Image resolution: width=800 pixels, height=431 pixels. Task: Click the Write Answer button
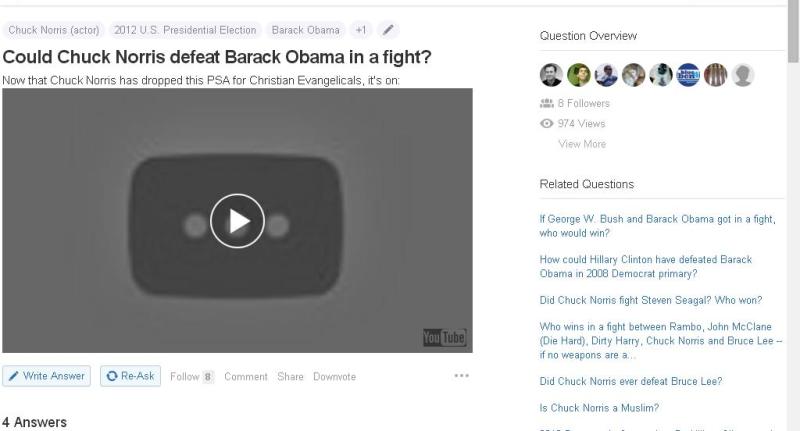(x=46, y=376)
